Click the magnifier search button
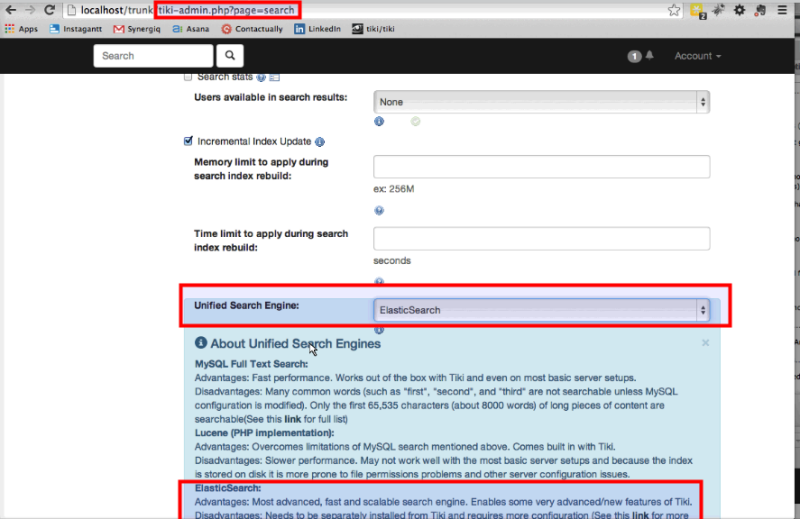 (x=230, y=56)
